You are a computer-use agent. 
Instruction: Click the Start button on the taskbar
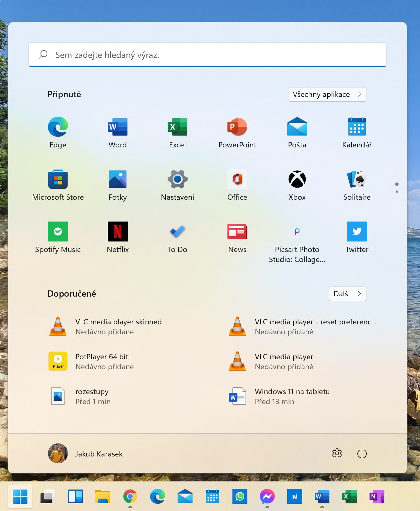[x=20, y=496]
